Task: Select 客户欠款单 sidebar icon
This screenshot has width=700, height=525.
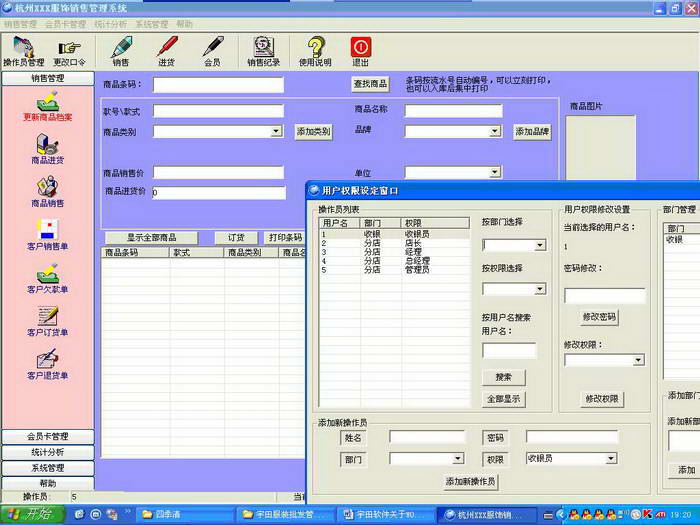Action: click(x=48, y=278)
